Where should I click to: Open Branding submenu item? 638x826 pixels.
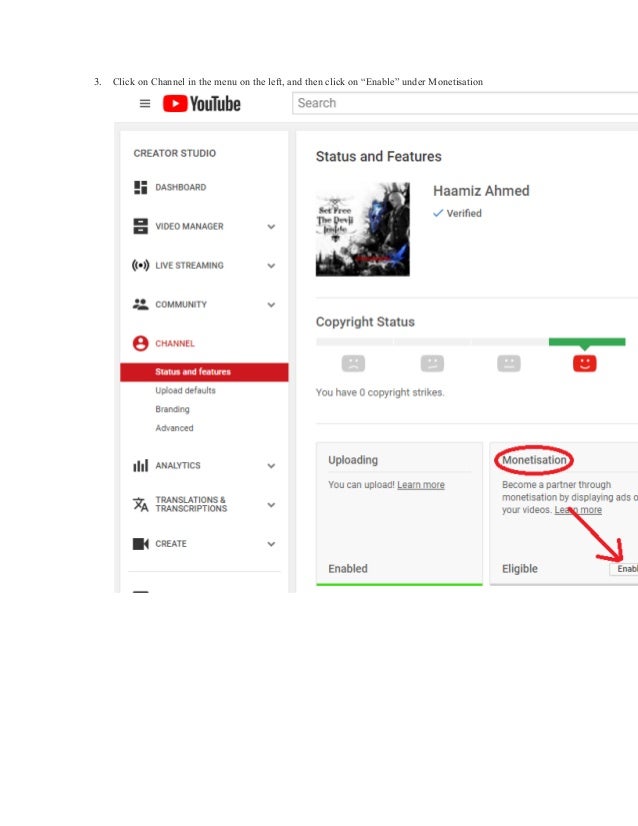click(x=172, y=409)
